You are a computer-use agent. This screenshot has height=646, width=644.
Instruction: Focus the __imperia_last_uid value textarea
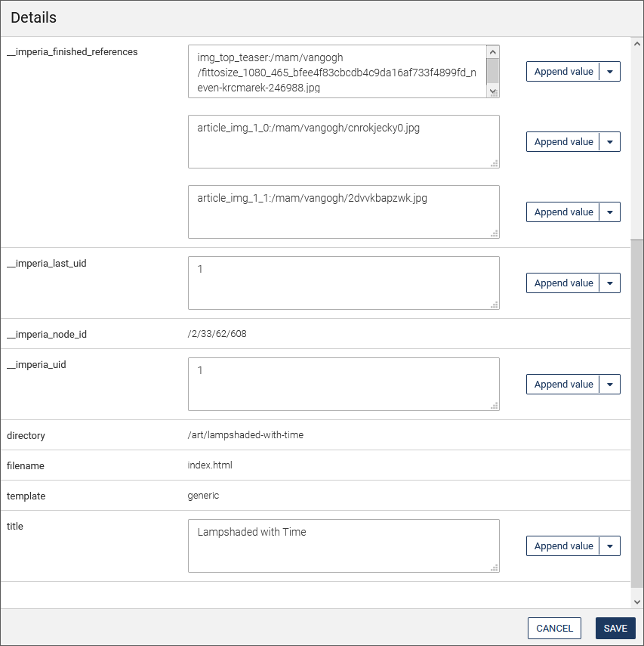344,283
